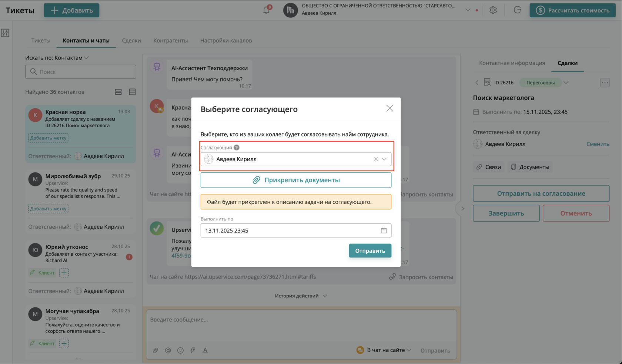This screenshot has height=364, width=622.
Task: Choose the В чат на сайте channel dropdown
Action: pyautogui.click(x=384, y=350)
